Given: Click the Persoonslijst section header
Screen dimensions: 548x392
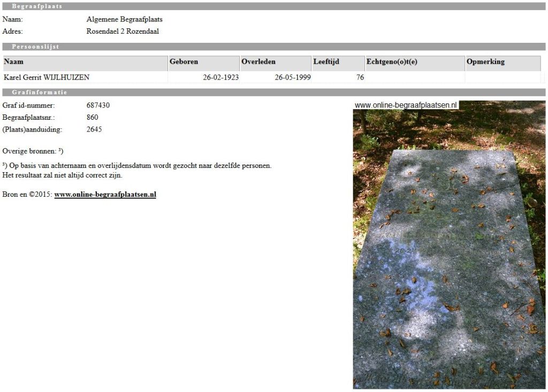Looking at the screenshot, I should point(273,47).
